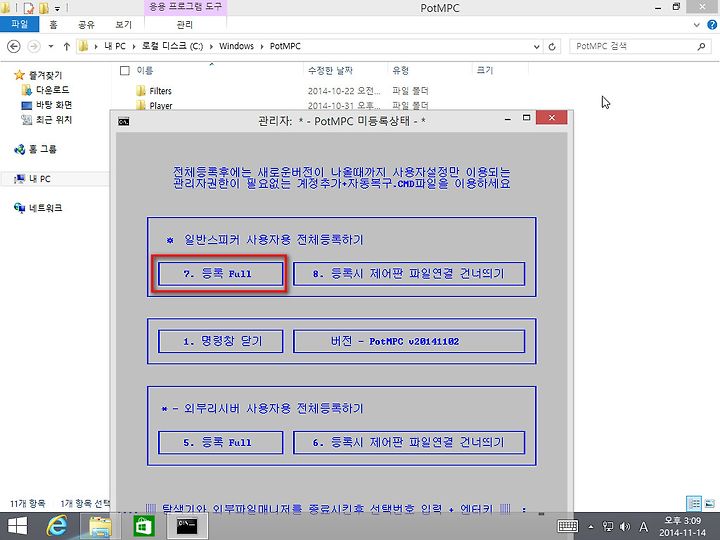Open Windows Store from the taskbar
This screenshot has width=720, height=540.
click(144, 526)
